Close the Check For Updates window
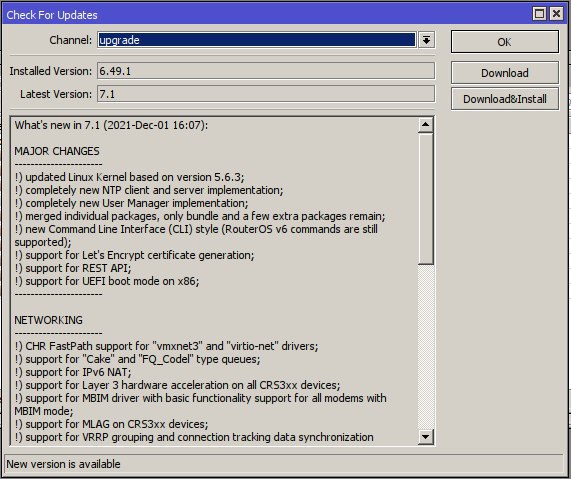This screenshot has height=479, width=571. [556, 14]
